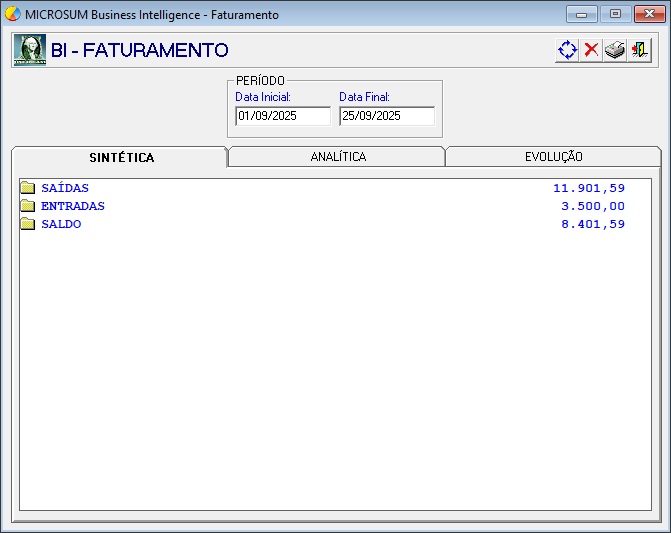Click the folder icon beside SAÍDAS
The height and width of the screenshot is (533, 671).
click(x=28, y=187)
